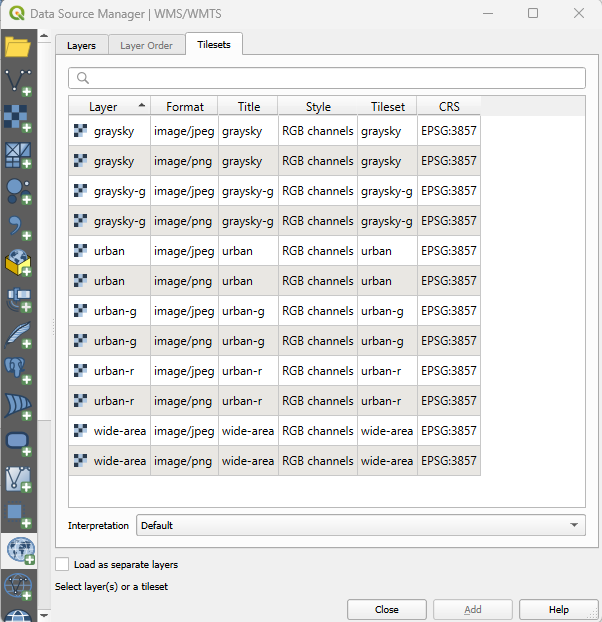
Task: Select the GeoPackage source icon
Action: 17,263
